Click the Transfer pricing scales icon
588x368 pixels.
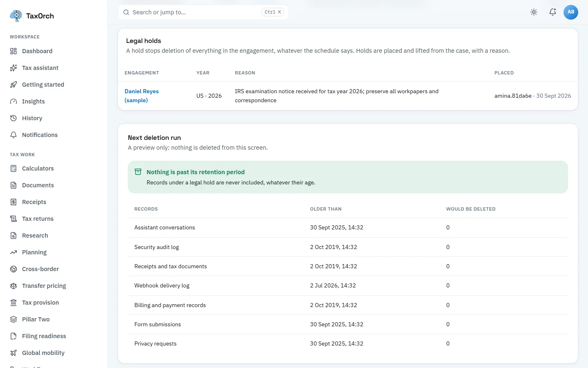pyautogui.click(x=13, y=286)
